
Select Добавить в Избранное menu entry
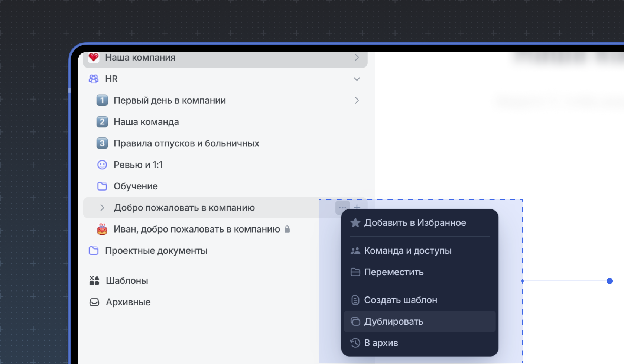[x=415, y=222]
